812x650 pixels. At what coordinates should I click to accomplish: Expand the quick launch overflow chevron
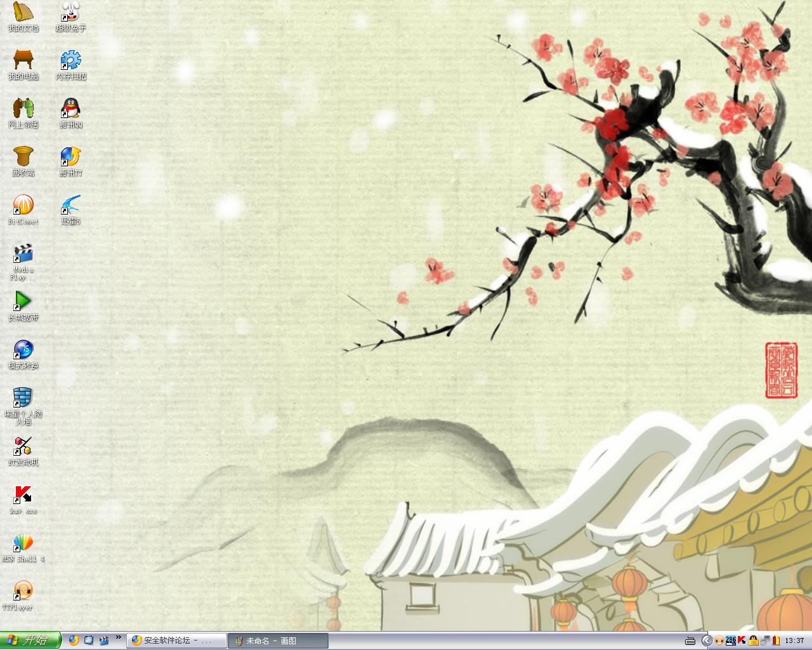(119, 638)
